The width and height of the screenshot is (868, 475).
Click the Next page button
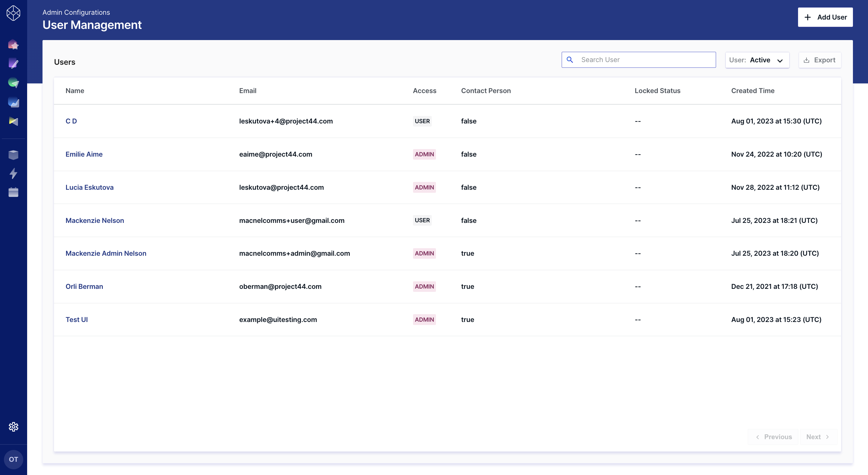[x=819, y=437]
